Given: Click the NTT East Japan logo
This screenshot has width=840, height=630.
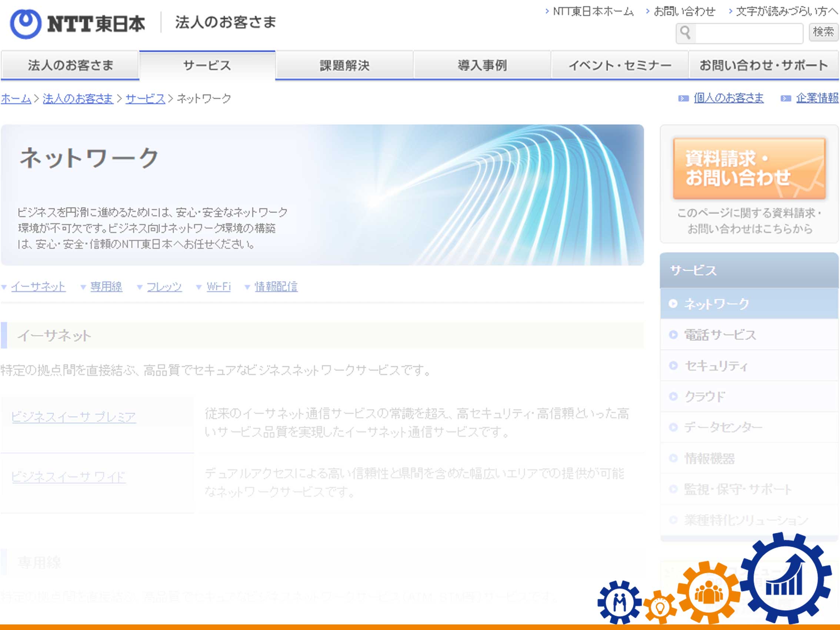Looking at the screenshot, I should [77, 24].
